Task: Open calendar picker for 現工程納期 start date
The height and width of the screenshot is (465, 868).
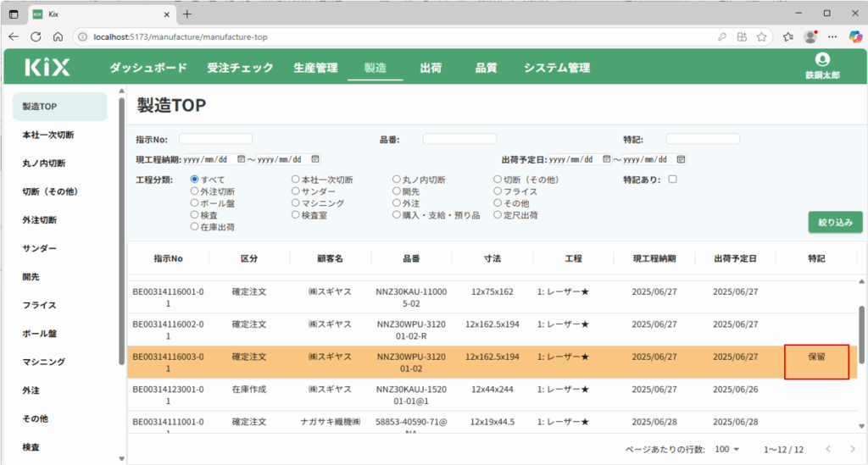Action: 242,159
